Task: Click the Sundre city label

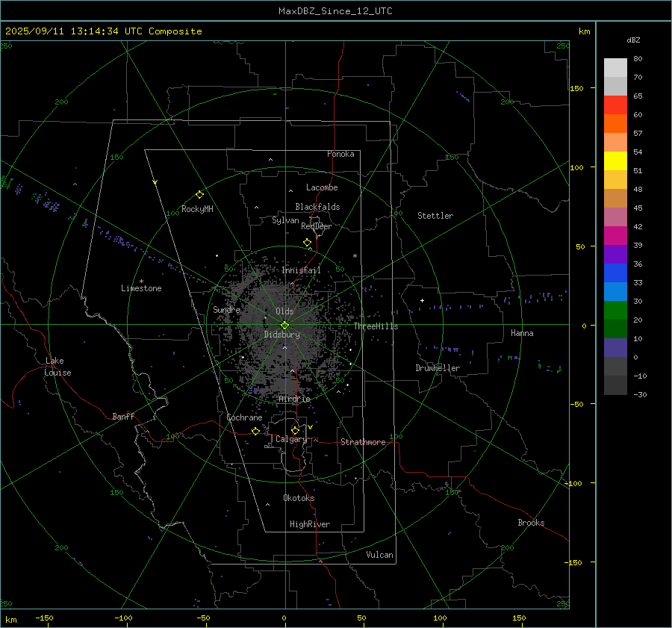Action: click(x=226, y=309)
